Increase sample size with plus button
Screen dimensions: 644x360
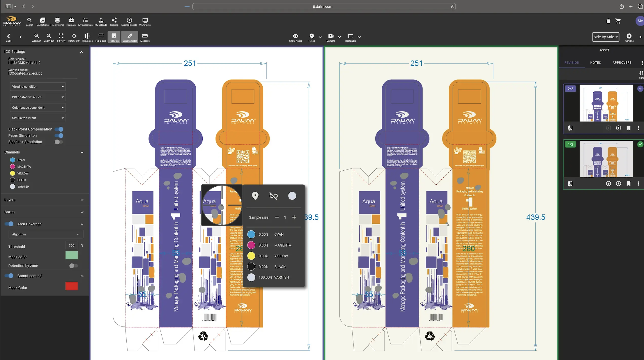point(294,217)
